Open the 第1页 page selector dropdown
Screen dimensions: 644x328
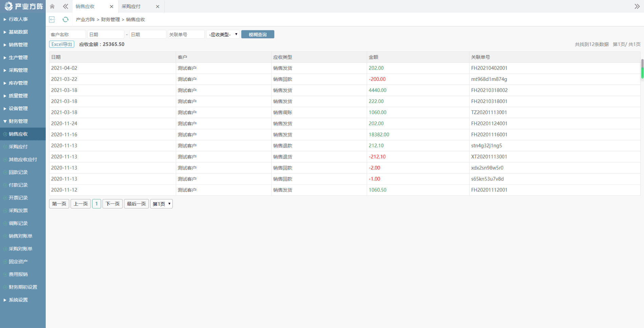161,204
